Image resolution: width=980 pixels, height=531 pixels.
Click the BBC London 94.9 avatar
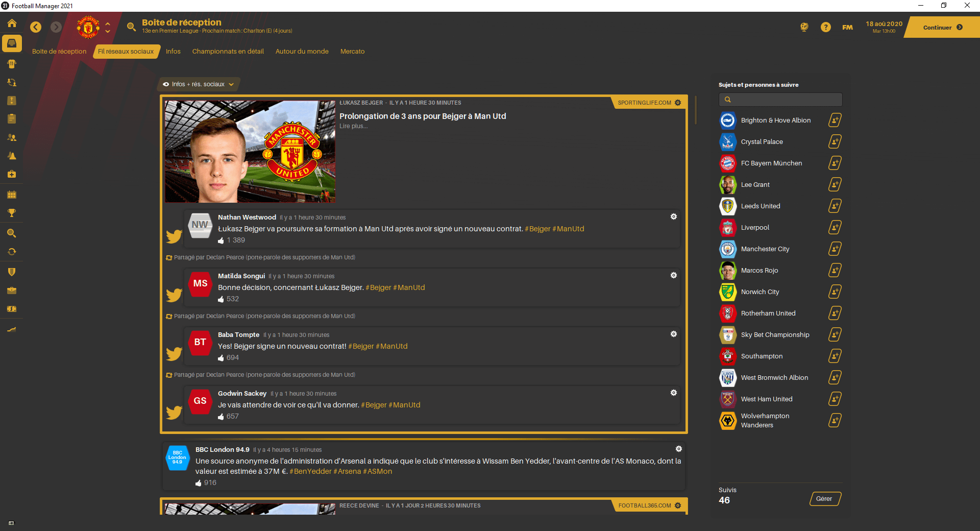[x=177, y=457]
